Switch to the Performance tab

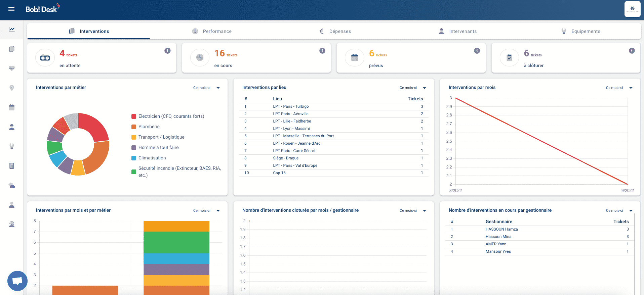tap(212, 31)
